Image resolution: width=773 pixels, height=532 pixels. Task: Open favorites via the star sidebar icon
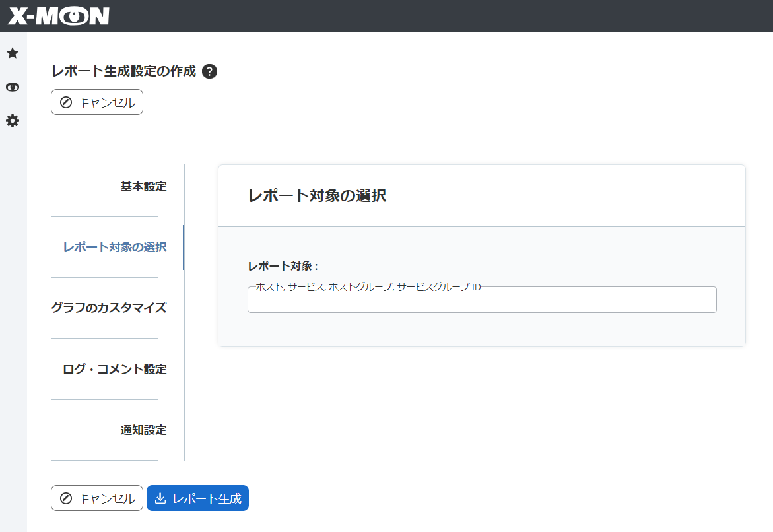pyautogui.click(x=12, y=53)
